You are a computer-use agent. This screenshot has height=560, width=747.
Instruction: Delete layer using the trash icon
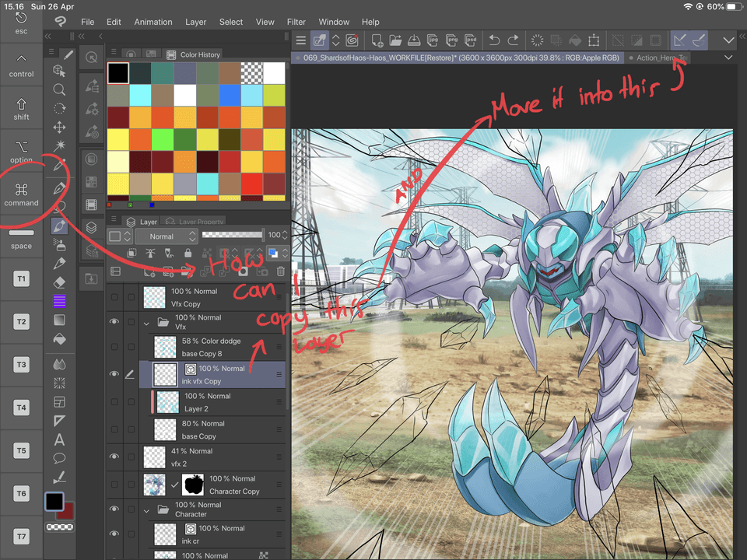(x=281, y=271)
